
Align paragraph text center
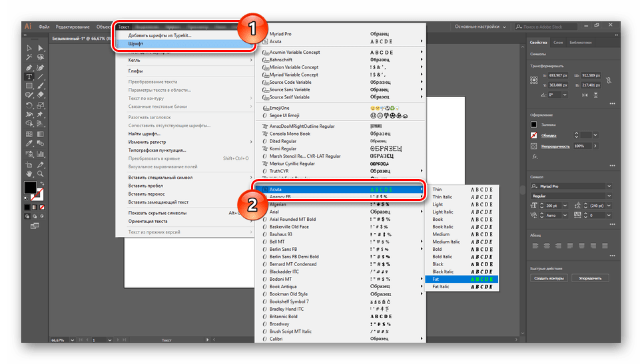tap(547, 246)
